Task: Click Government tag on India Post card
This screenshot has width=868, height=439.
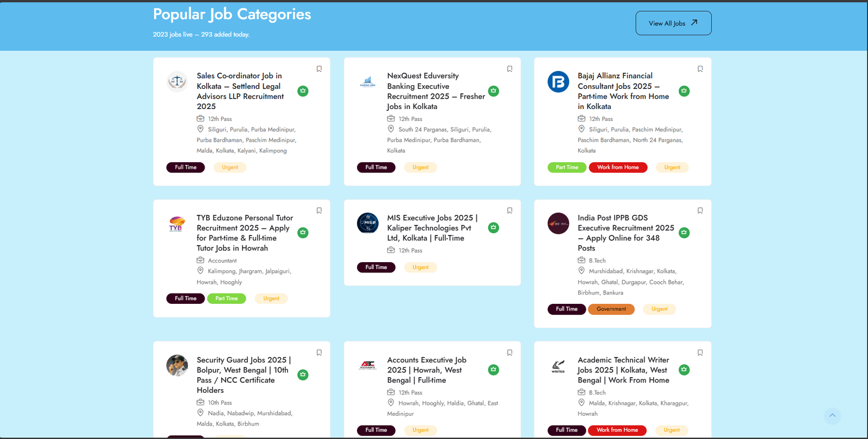Action: pyautogui.click(x=611, y=309)
